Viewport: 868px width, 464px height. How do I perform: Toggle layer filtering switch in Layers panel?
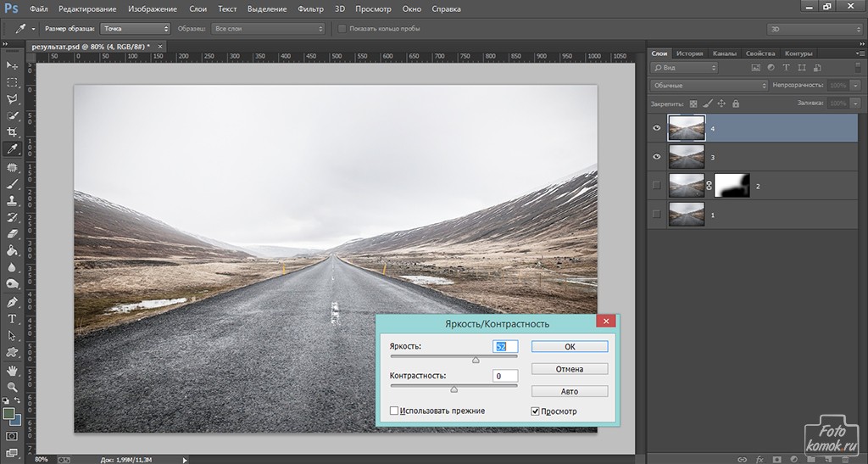[x=857, y=68]
